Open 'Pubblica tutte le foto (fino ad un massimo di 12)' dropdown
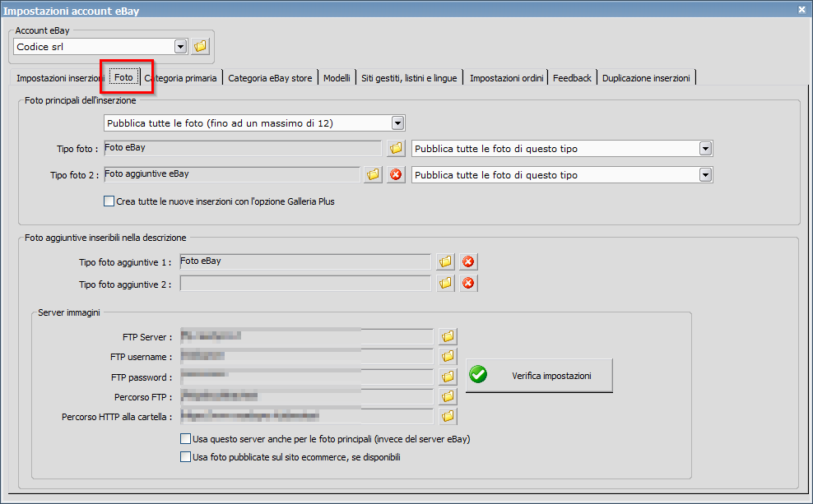813x504 pixels. click(397, 123)
